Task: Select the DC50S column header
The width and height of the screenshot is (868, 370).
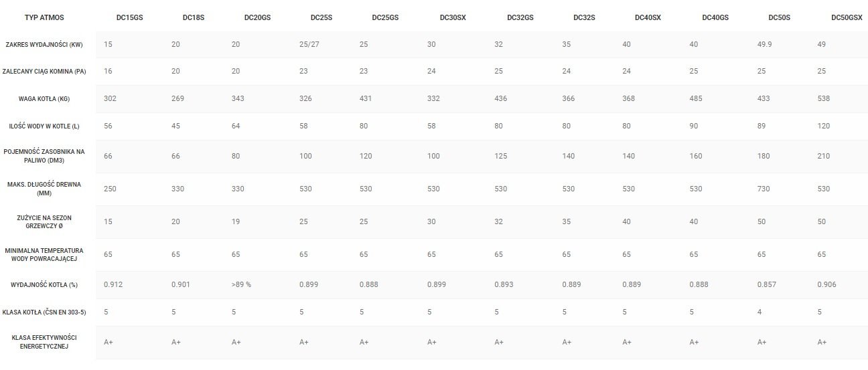Action: click(x=779, y=17)
